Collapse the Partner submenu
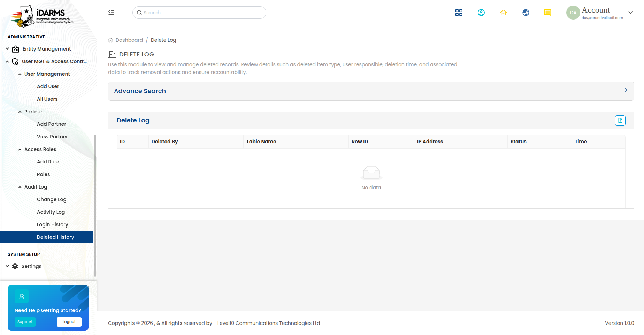644x335 pixels. pos(20,112)
